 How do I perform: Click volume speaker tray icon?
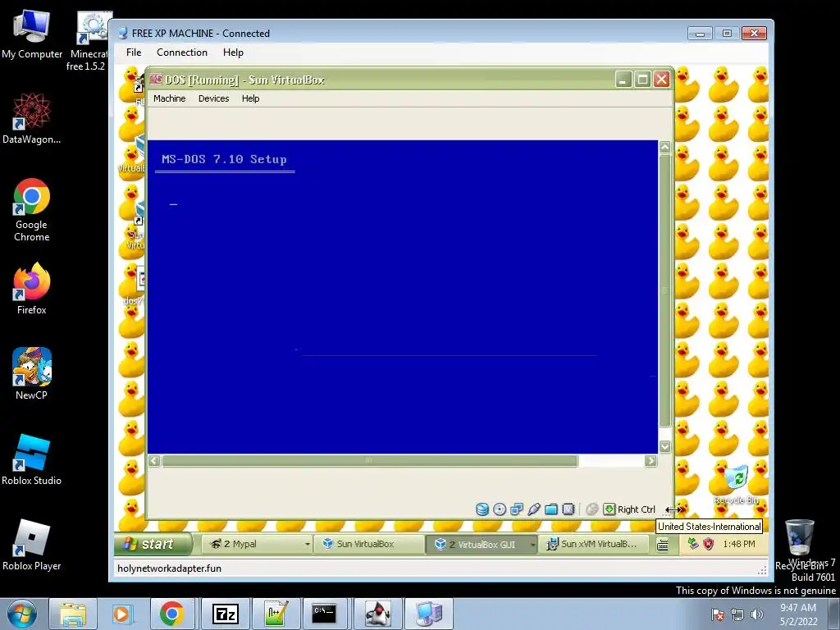pyautogui.click(x=756, y=614)
